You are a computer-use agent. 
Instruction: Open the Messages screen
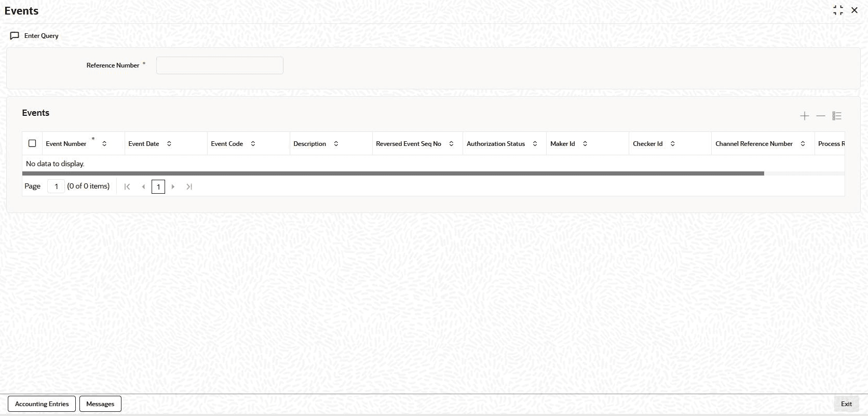[x=100, y=404]
